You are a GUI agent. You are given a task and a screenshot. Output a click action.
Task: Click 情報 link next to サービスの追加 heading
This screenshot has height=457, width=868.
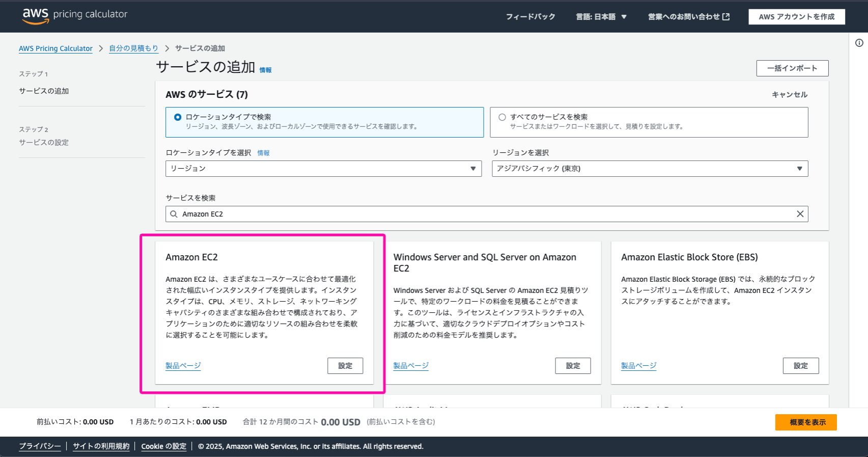coord(265,70)
